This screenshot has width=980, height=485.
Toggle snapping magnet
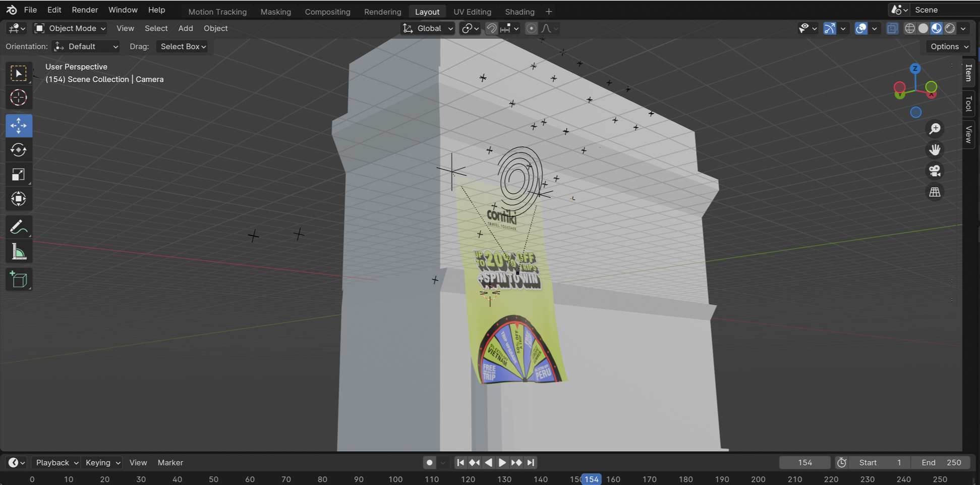(491, 28)
